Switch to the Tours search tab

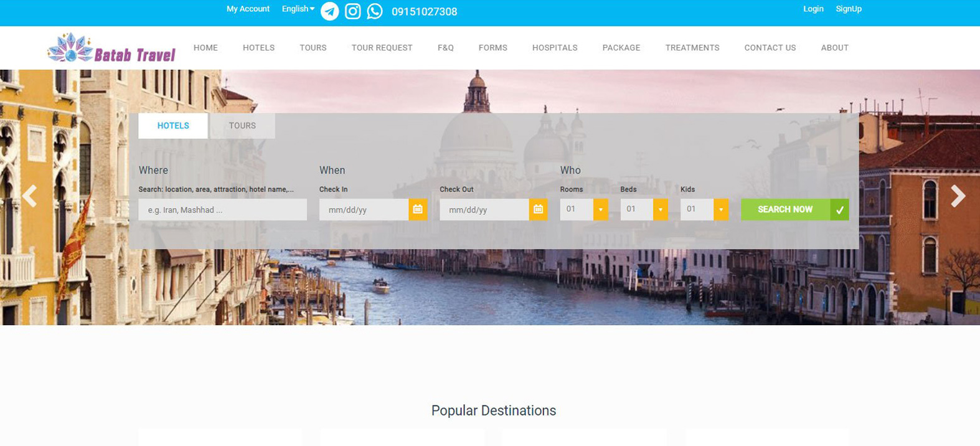point(242,126)
